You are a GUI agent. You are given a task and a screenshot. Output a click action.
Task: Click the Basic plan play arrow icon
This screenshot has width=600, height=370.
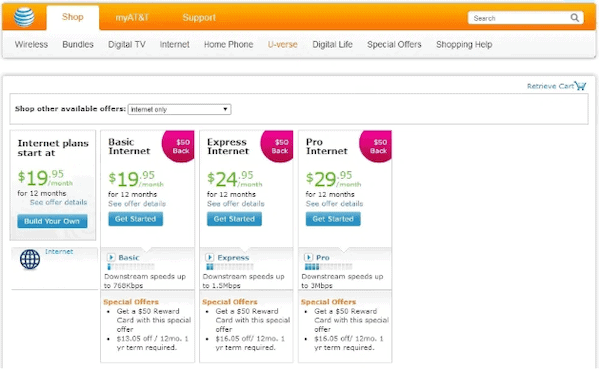[x=111, y=257]
